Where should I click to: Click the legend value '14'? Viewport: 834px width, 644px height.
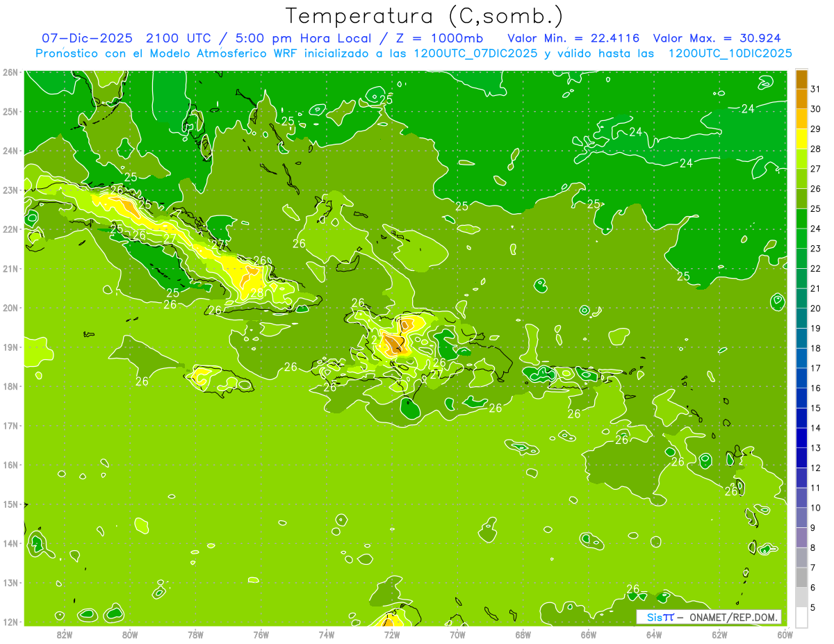(815, 428)
